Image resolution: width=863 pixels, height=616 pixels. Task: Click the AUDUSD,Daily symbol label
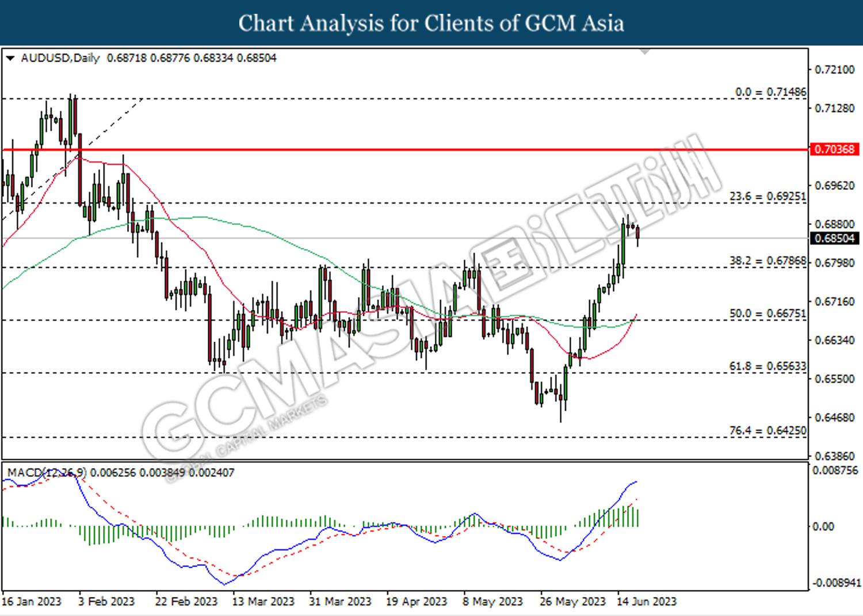click(60, 58)
